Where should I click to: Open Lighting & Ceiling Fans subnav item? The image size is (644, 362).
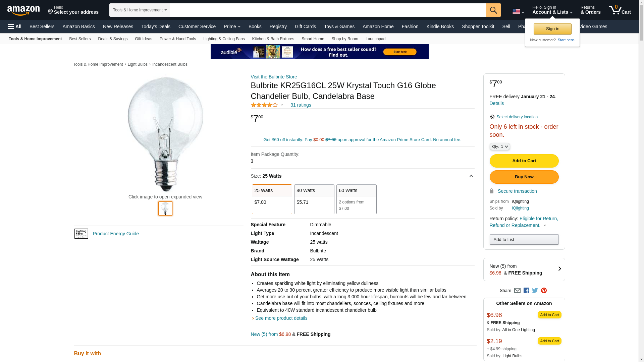(x=224, y=39)
